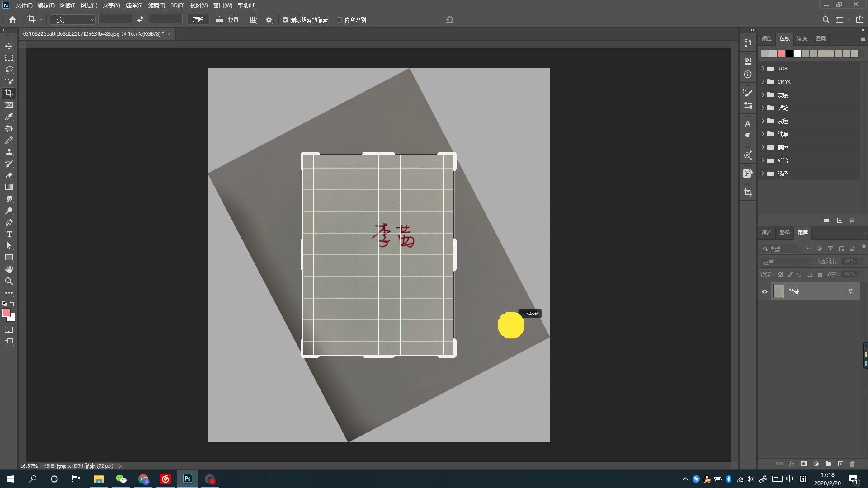The image size is (868, 488).
Task: Toggle visibility of 背景 layer
Action: pos(765,291)
